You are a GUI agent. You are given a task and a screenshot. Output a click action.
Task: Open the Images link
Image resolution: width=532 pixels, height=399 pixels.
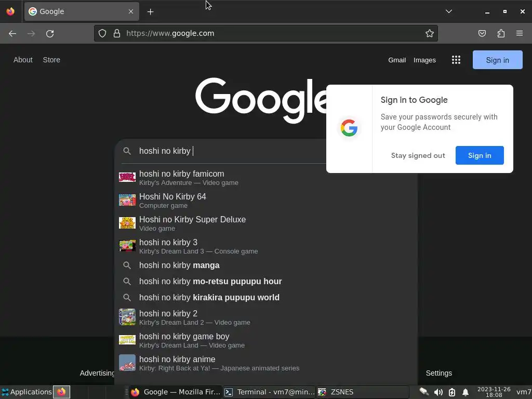click(424, 60)
